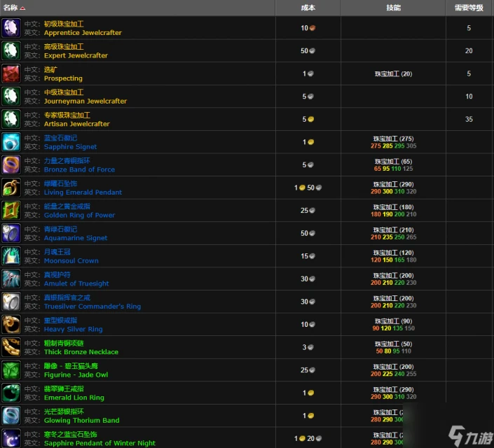Click the Golden Ring of Power icon
The image size is (494, 448).
(x=11, y=211)
